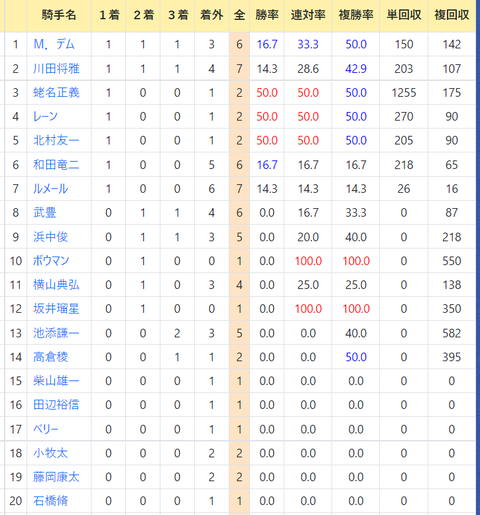Select 連対率 25.0 in 横山典弘 row
This screenshot has width=480, height=515.
coord(308,285)
